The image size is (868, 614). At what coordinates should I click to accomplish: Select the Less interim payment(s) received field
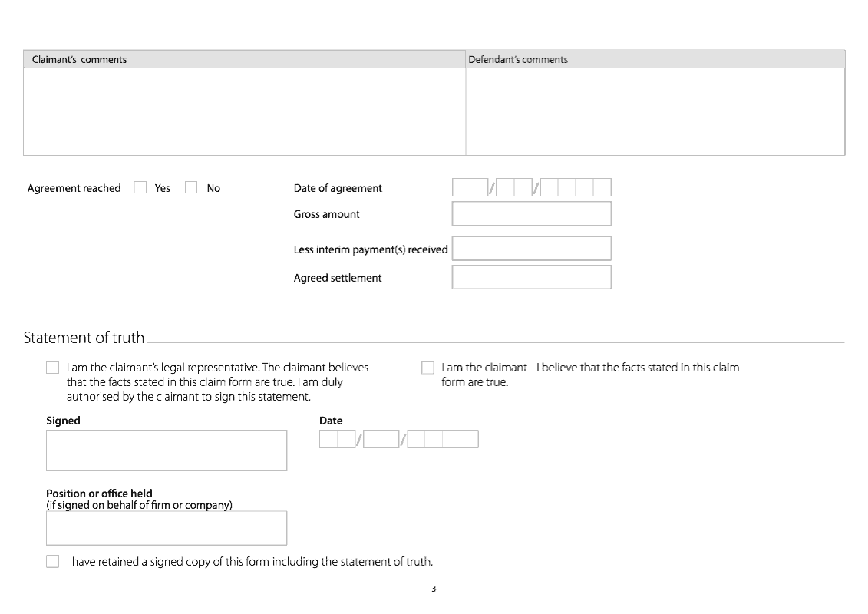[x=531, y=249]
